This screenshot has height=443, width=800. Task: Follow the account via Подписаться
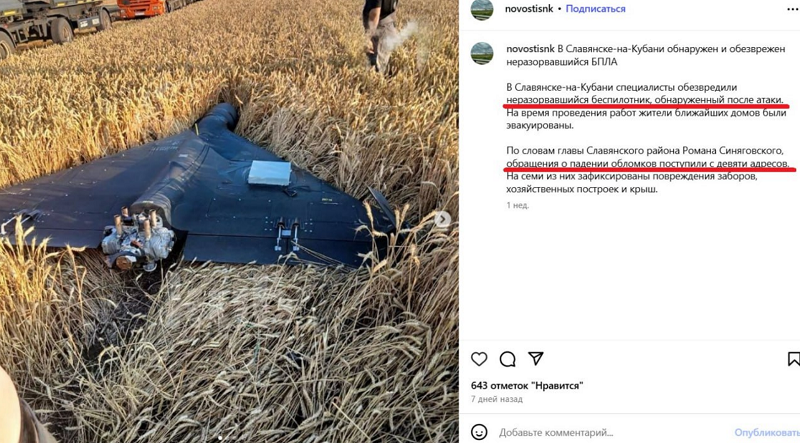click(x=595, y=9)
